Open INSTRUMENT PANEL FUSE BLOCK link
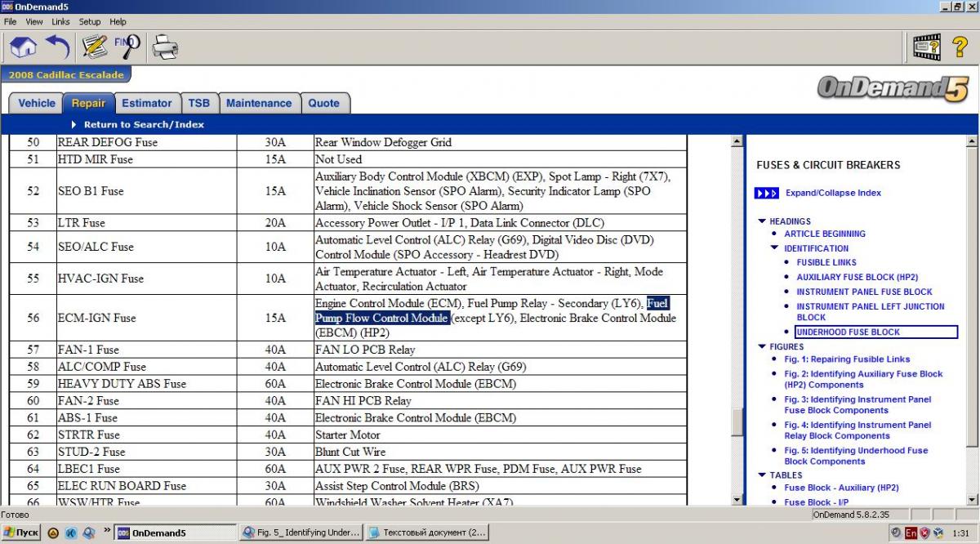This screenshot has width=980, height=544. pos(864,292)
